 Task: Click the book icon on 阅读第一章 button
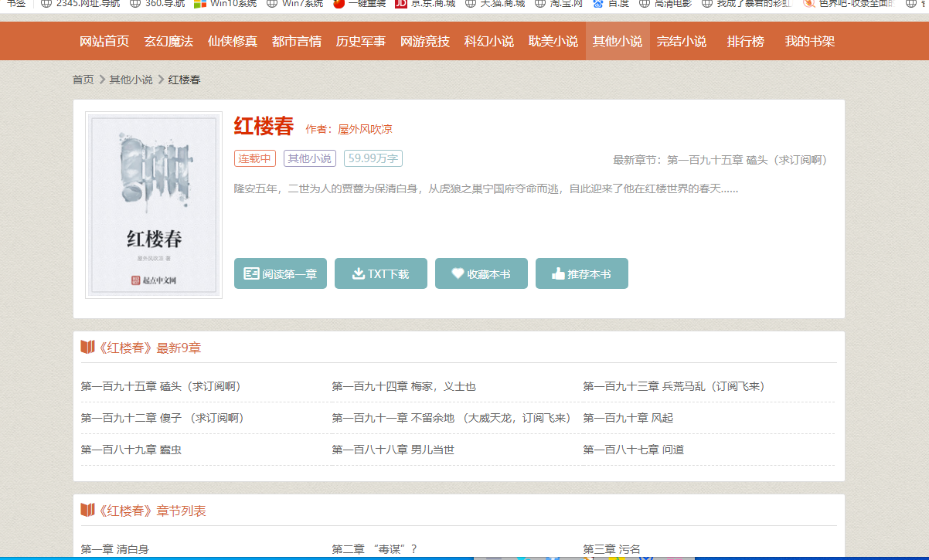(251, 273)
